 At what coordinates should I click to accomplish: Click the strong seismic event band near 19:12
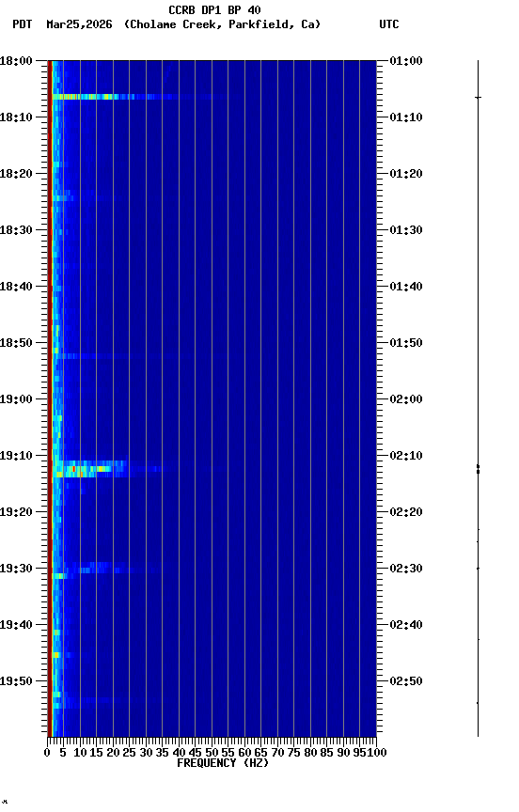(x=88, y=469)
